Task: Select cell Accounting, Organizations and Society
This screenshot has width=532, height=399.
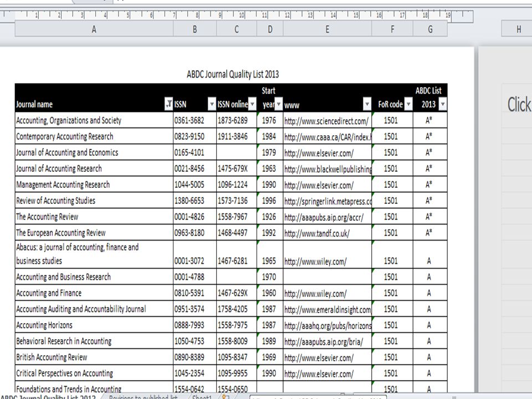Action: [94, 120]
